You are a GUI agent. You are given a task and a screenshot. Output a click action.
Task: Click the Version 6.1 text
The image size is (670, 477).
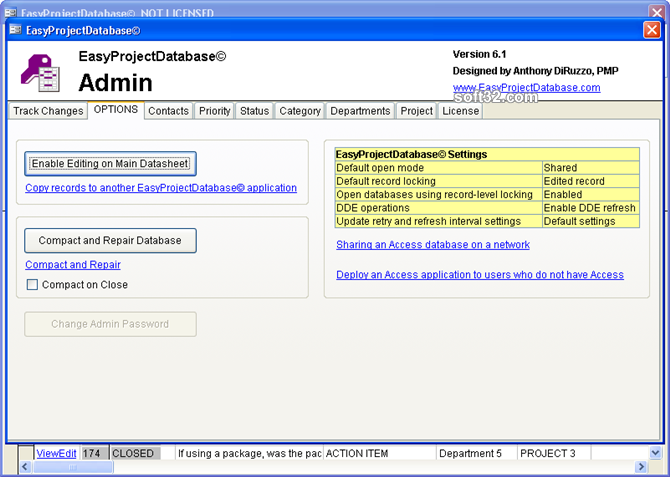(x=479, y=54)
